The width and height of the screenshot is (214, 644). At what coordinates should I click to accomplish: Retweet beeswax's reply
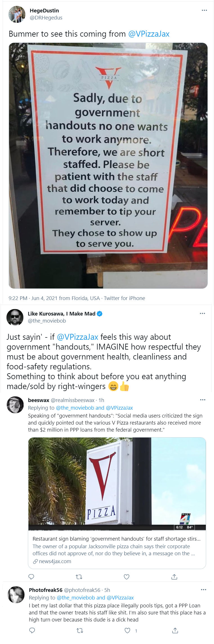[79, 577]
